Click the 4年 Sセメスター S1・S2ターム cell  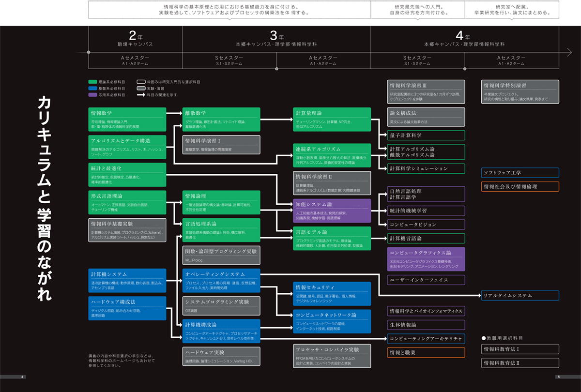[x=417, y=60]
